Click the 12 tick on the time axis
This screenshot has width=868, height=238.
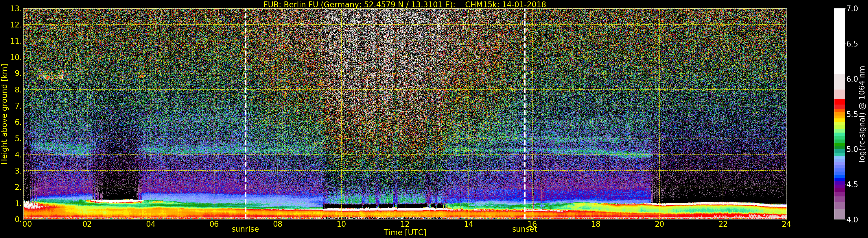pyautogui.click(x=405, y=224)
